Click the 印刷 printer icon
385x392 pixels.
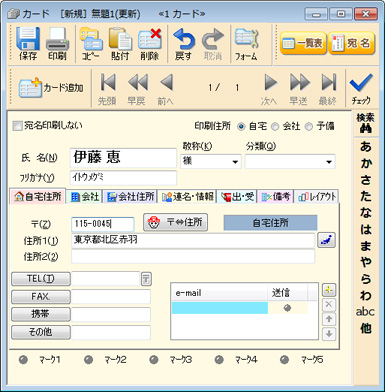57,40
